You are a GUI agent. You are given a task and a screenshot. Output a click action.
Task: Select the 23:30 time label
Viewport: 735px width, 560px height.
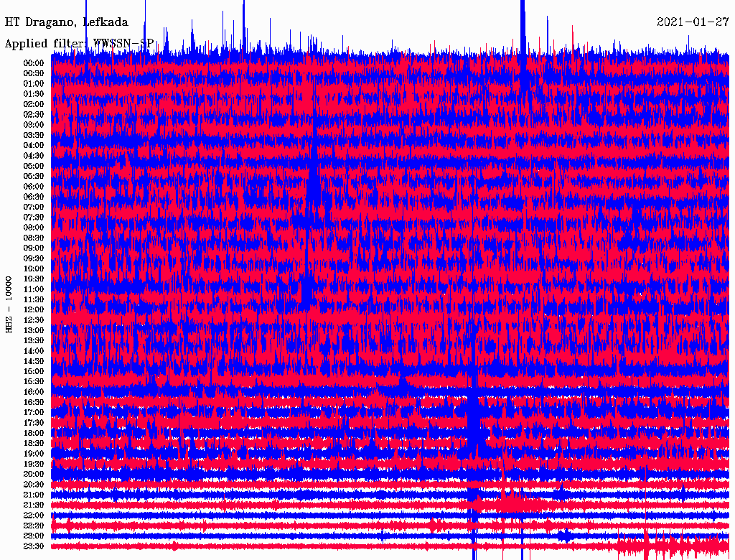34,546
